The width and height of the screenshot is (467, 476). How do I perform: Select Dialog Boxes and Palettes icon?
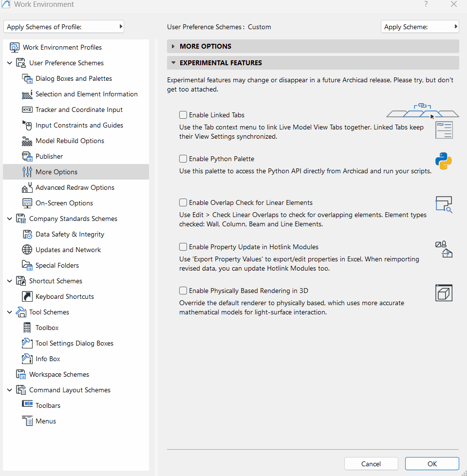27,79
